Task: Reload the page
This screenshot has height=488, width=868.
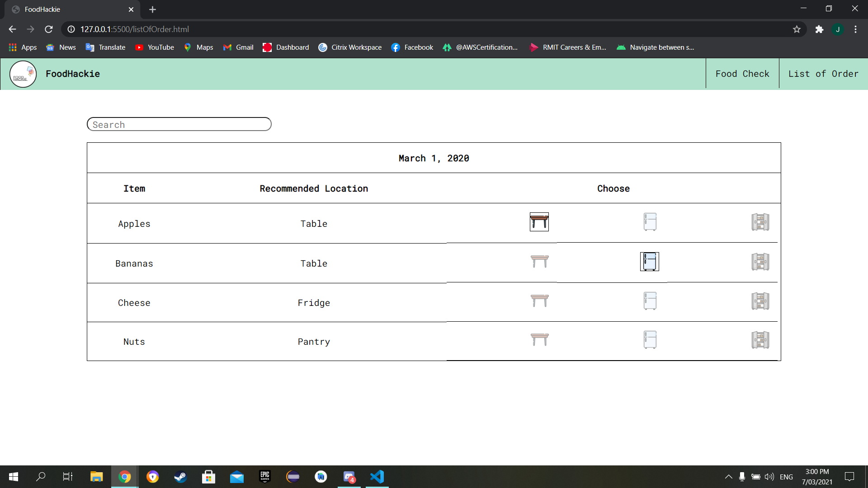Action: tap(49, 29)
